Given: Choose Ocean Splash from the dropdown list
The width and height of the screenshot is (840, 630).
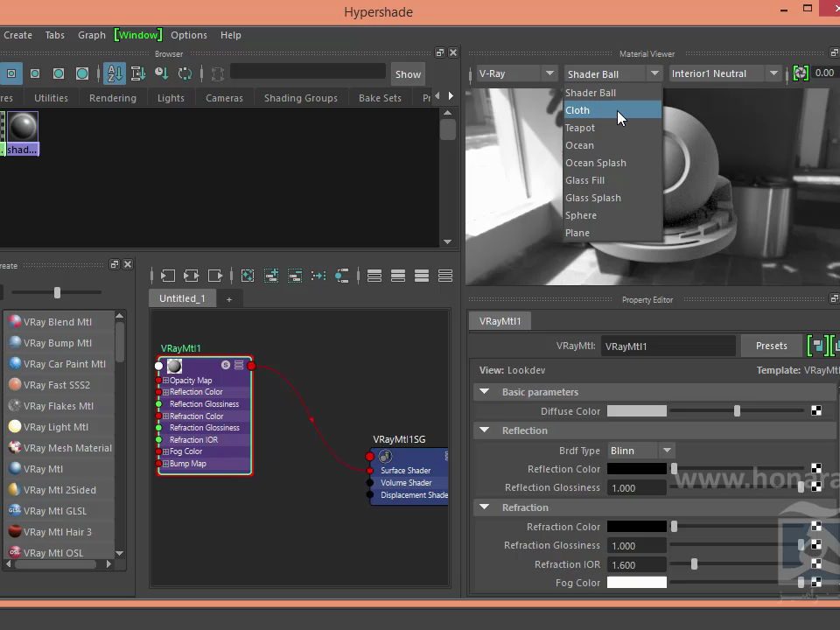Looking at the screenshot, I should [x=612, y=163].
